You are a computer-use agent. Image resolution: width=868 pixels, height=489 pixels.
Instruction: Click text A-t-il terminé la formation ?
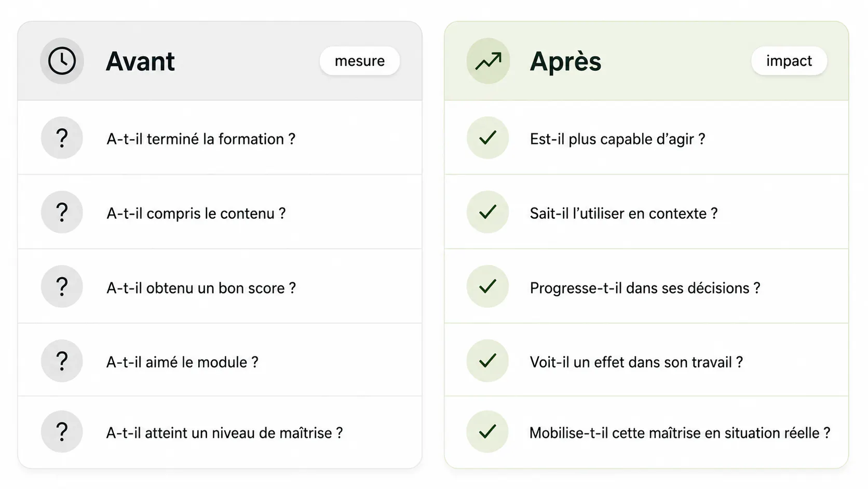(201, 139)
